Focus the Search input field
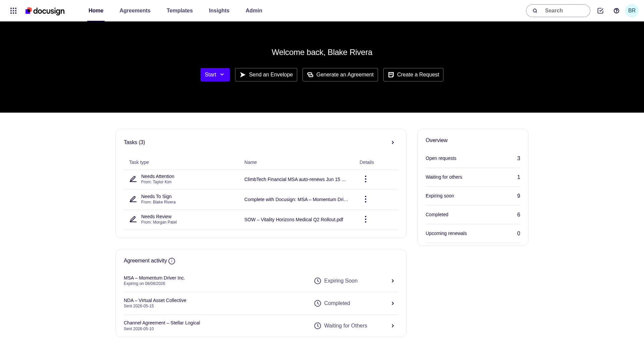644x362 pixels. (558, 11)
